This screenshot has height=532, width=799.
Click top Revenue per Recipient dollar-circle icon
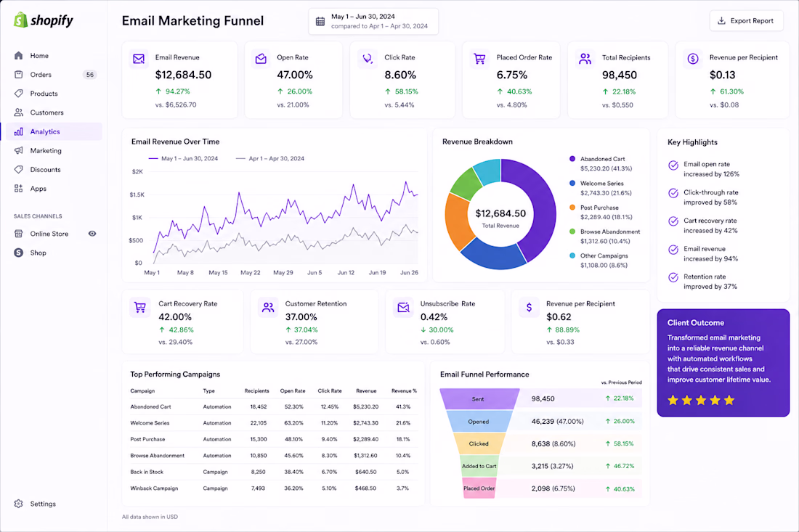692,59
